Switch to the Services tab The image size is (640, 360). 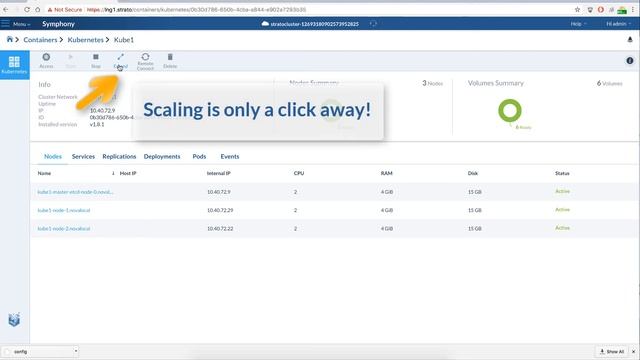click(83, 156)
